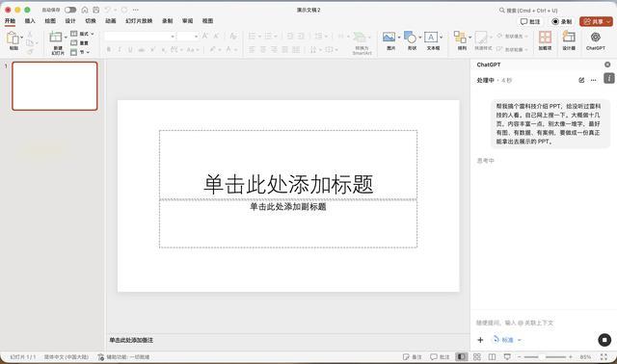The height and width of the screenshot is (364, 617).
Task: Switch to normal view icon
Action: (x=461, y=357)
